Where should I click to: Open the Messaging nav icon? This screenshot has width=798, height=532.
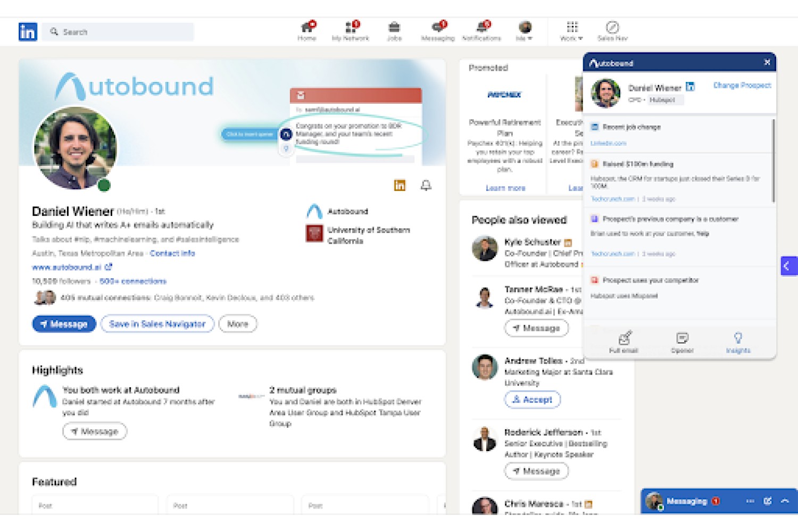pyautogui.click(x=438, y=31)
